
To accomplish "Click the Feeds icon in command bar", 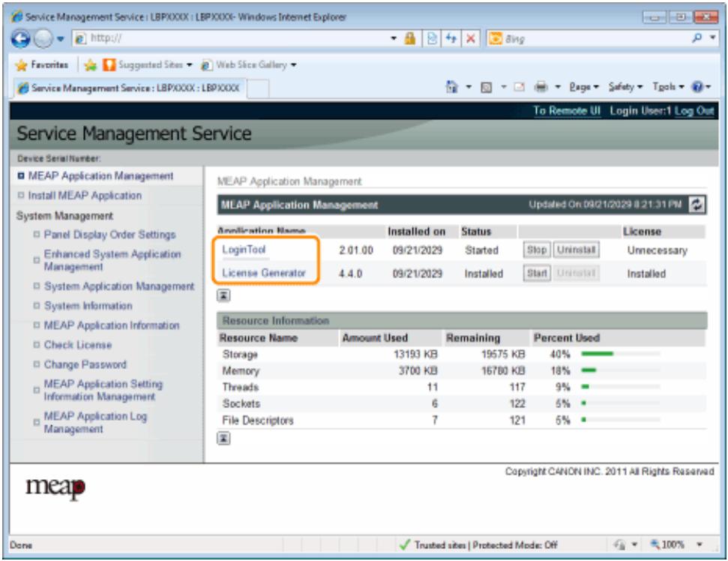I will [486, 87].
